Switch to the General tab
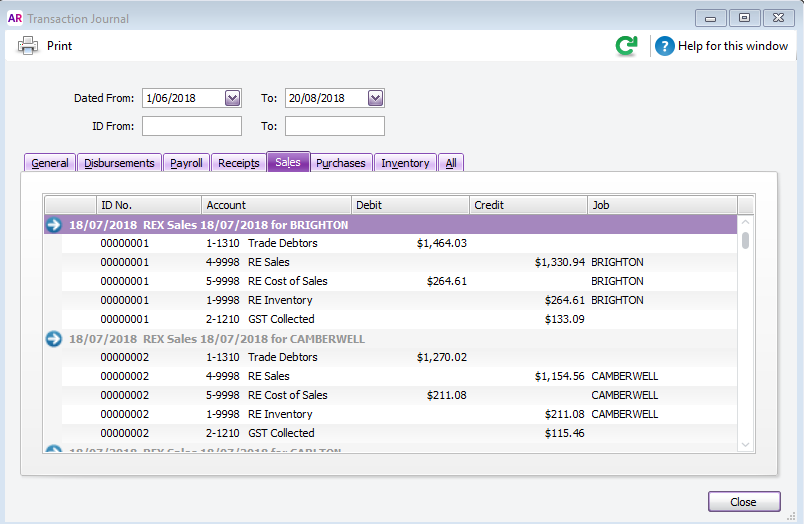This screenshot has width=804, height=524. [50, 163]
